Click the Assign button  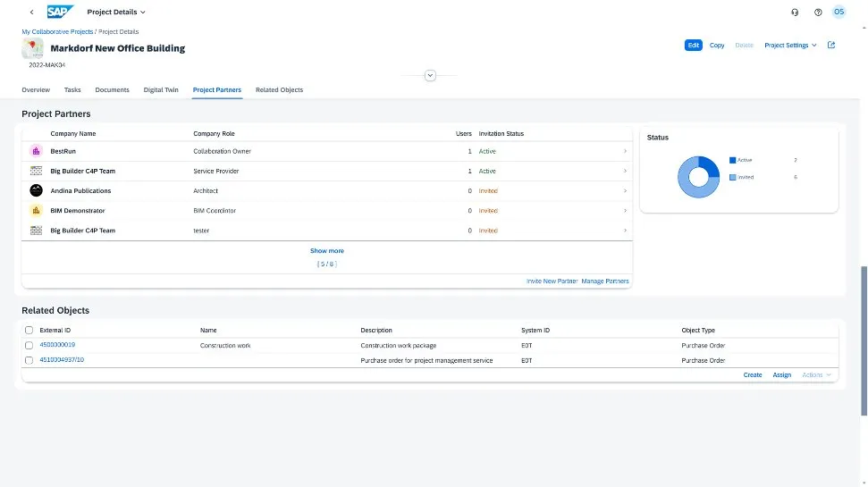point(781,374)
